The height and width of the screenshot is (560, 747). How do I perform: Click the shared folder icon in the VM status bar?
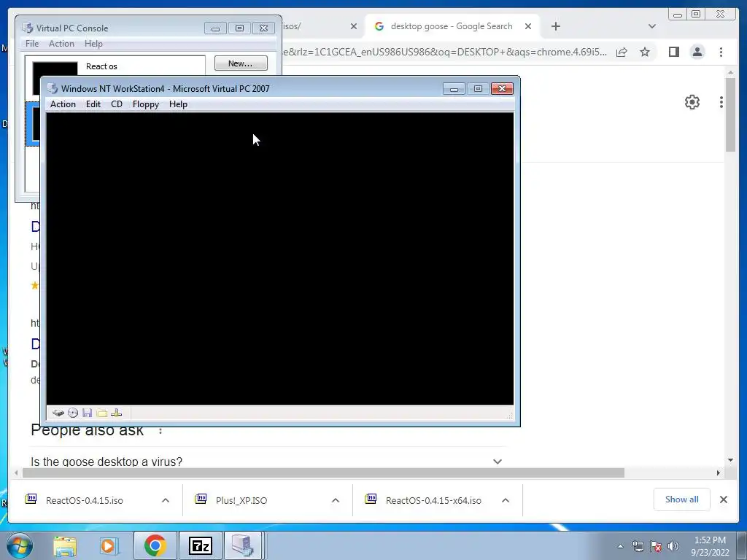click(101, 413)
